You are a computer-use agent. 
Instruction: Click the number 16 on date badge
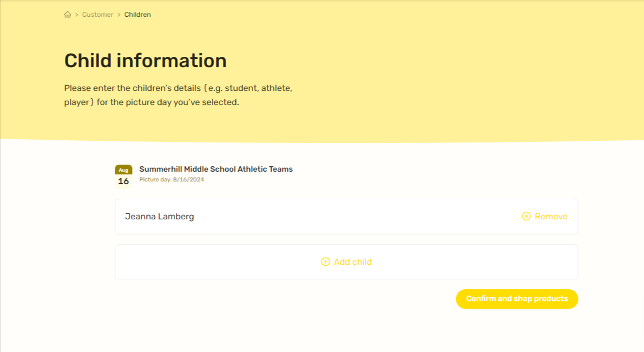point(123,181)
